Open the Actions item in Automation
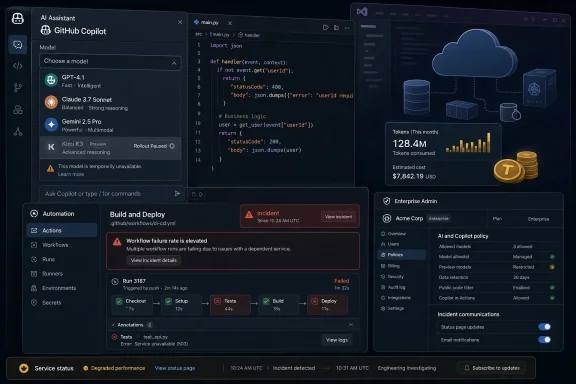 coord(62,230)
